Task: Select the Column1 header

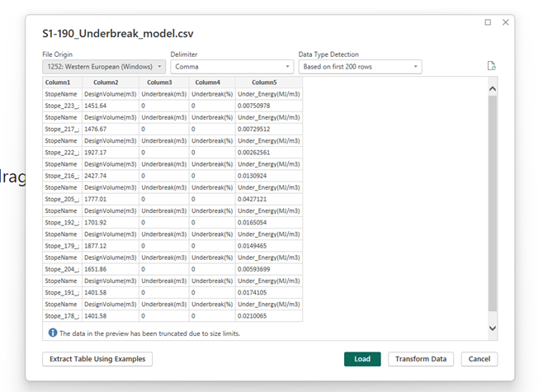Action: (x=63, y=83)
